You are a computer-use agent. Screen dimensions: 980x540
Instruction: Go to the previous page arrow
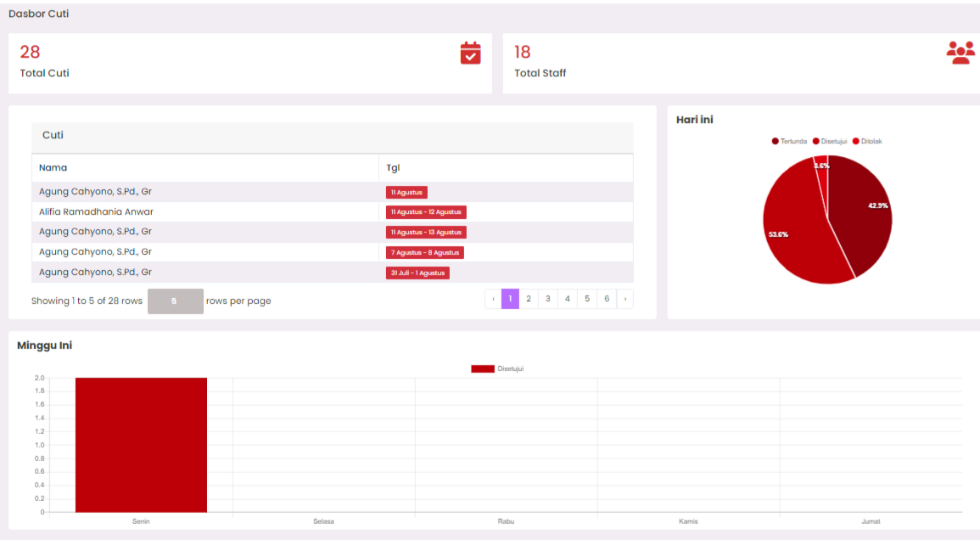pyautogui.click(x=493, y=299)
